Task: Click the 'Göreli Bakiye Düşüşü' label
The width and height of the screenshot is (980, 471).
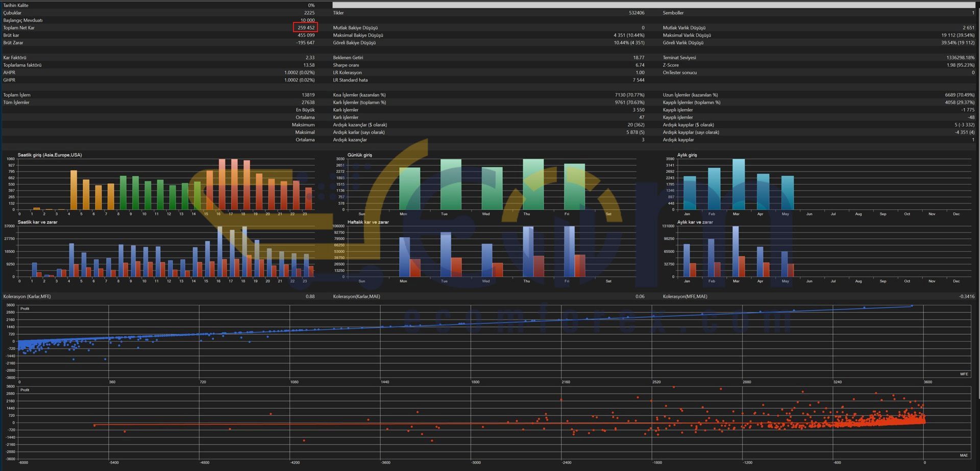Action: pos(354,43)
